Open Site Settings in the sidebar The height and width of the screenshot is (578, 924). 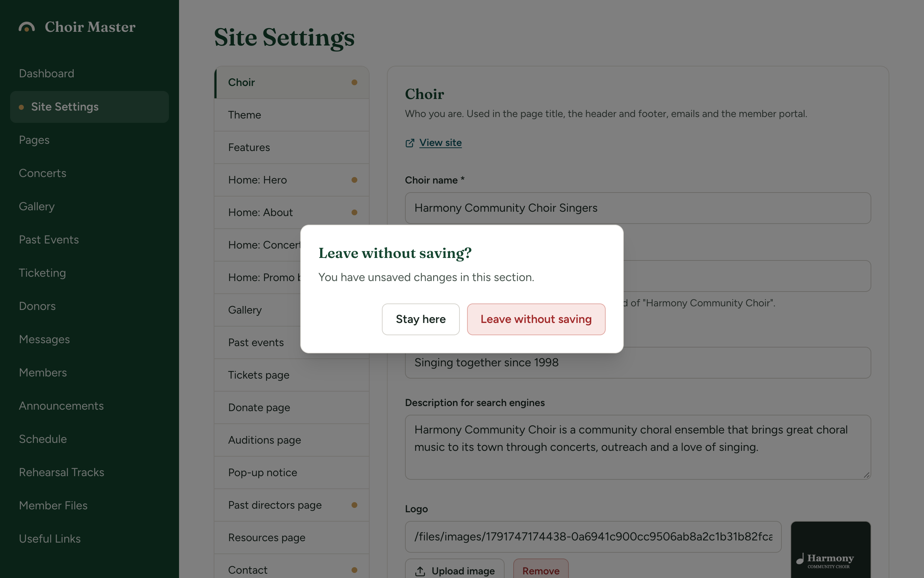coord(90,107)
